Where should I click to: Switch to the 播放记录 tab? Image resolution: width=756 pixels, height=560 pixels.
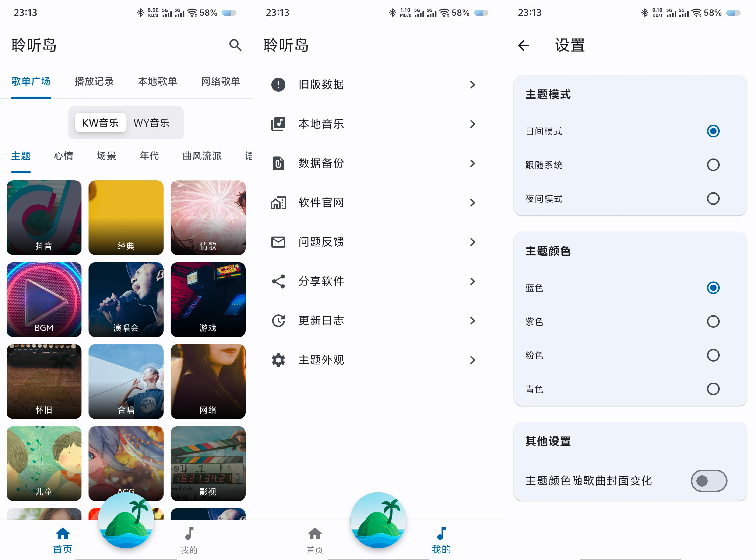(94, 81)
